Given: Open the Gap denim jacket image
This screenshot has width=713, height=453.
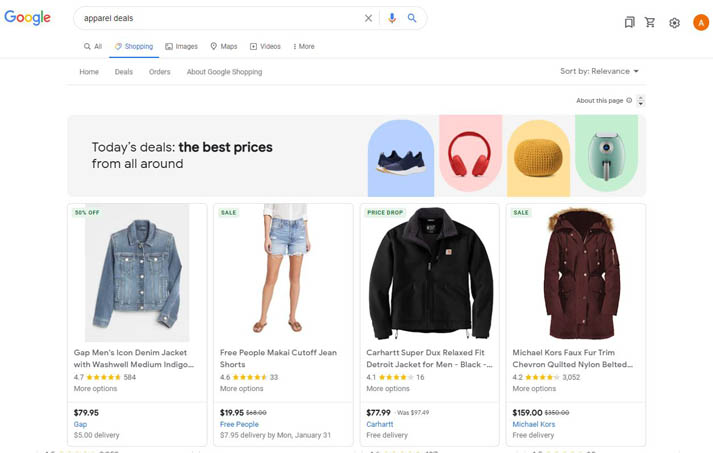Looking at the screenshot, I should (137, 273).
